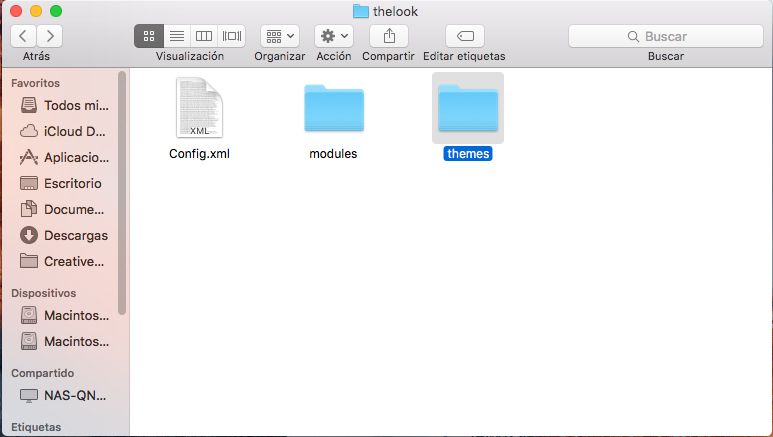
Task: Click the sidebar scrollbar
Action: (x=122, y=193)
